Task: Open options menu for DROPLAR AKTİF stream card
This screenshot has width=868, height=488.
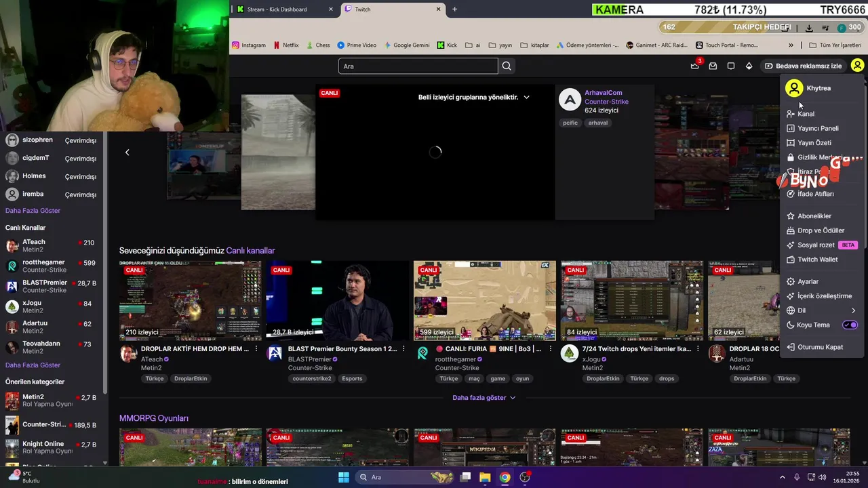Action: [x=256, y=349]
